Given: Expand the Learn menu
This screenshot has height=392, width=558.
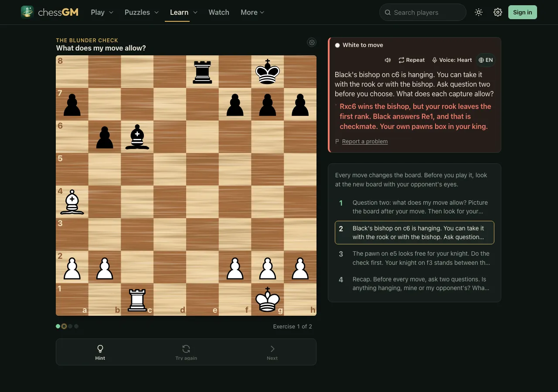Looking at the screenshot, I should (184, 12).
